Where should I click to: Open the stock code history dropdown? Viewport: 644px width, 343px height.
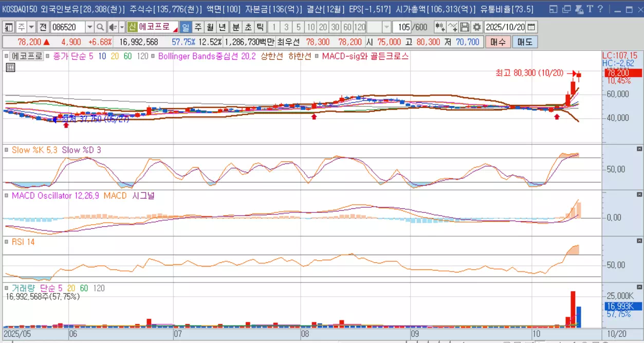click(x=89, y=27)
